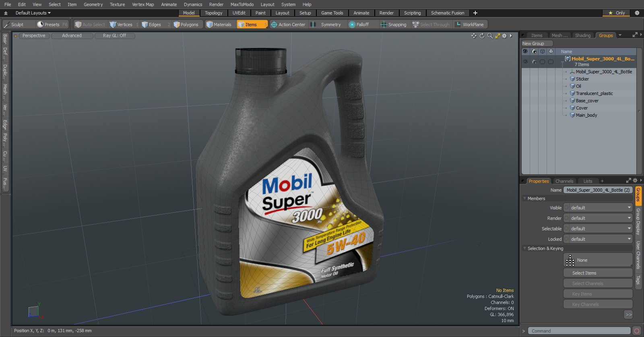Click the settings gear in the top-right layout bar
Screen dimensions: 644x337
pyautogui.click(x=637, y=13)
